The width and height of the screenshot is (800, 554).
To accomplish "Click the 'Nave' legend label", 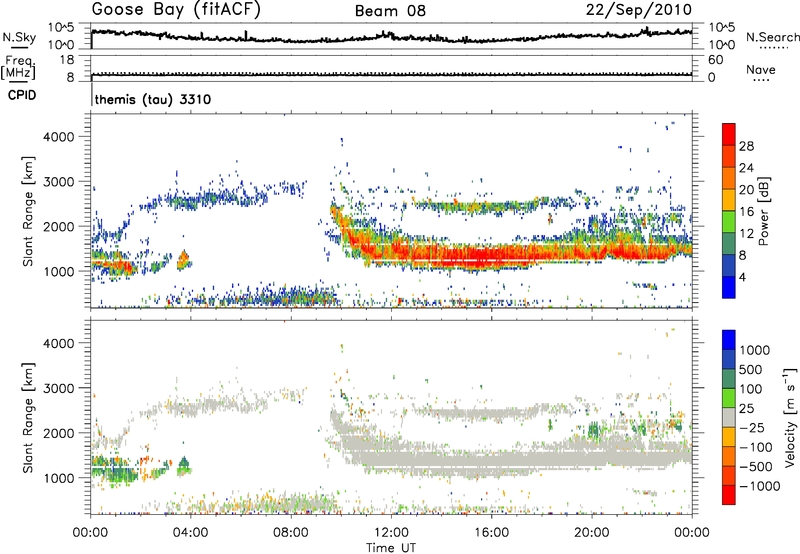I will (760, 70).
